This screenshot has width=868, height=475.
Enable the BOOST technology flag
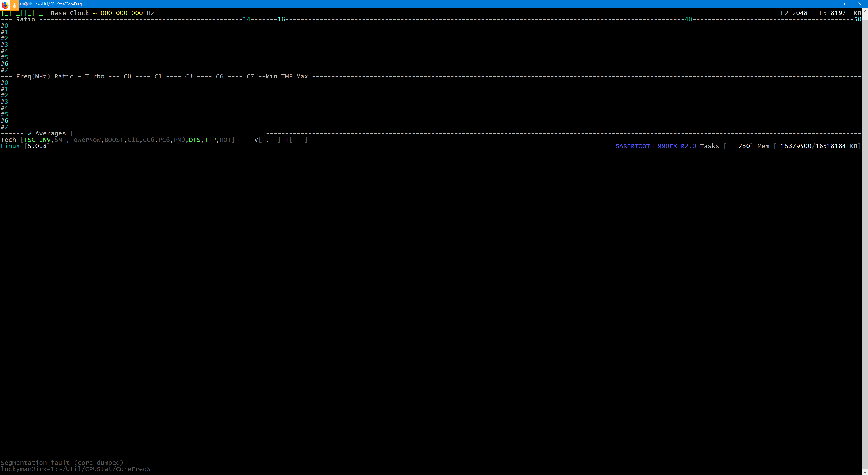point(113,139)
